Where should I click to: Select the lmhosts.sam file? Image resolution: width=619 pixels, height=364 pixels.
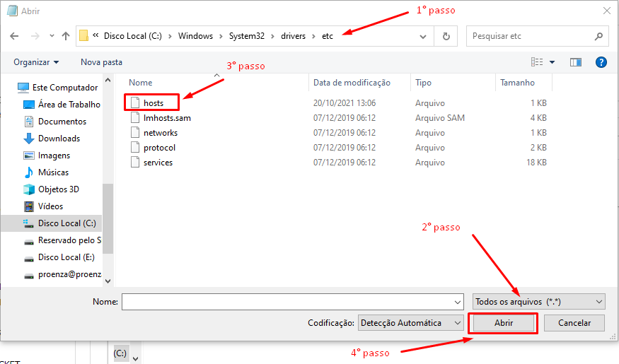click(167, 118)
